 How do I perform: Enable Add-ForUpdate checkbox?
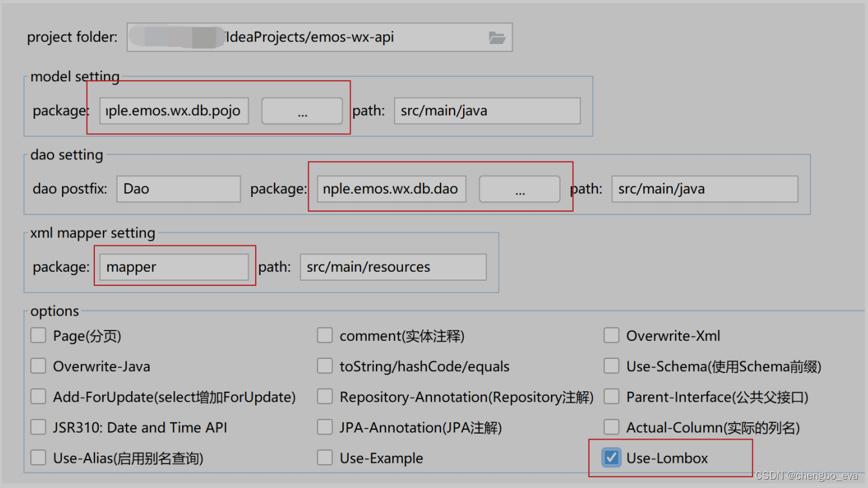pos(39,396)
